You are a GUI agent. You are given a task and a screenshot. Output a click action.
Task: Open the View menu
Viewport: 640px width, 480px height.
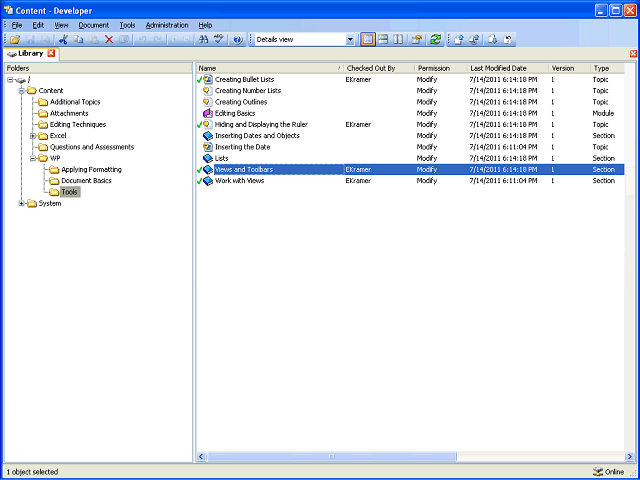[61, 25]
